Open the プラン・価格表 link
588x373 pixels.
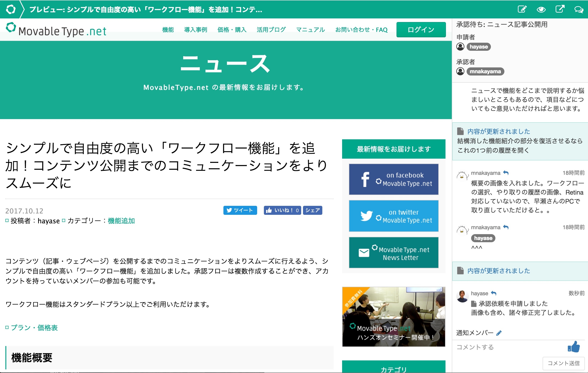point(34,328)
